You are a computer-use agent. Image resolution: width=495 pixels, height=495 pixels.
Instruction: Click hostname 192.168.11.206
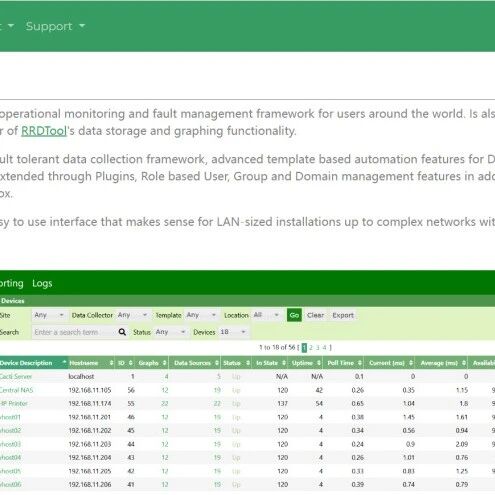point(90,484)
